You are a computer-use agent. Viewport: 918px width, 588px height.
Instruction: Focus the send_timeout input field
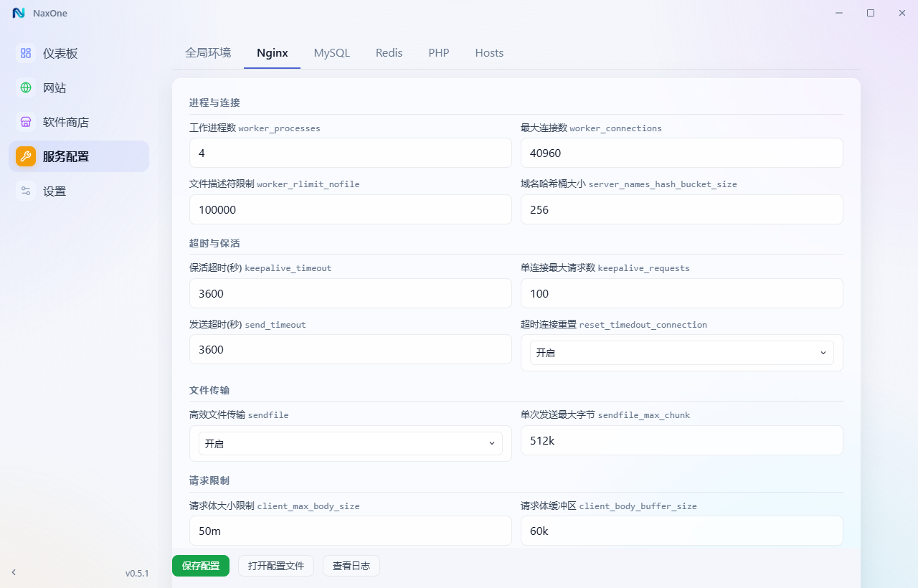[351, 349]
